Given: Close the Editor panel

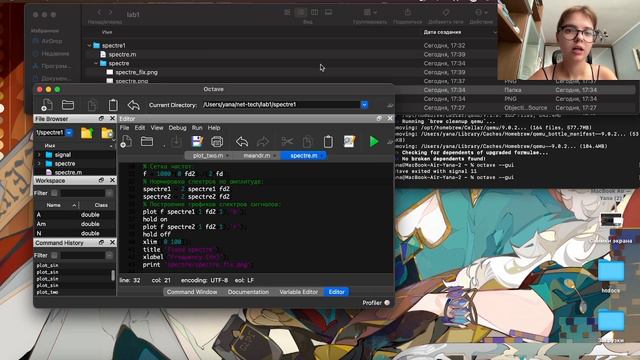Looking at the screenshot, I should click(390, 118).
